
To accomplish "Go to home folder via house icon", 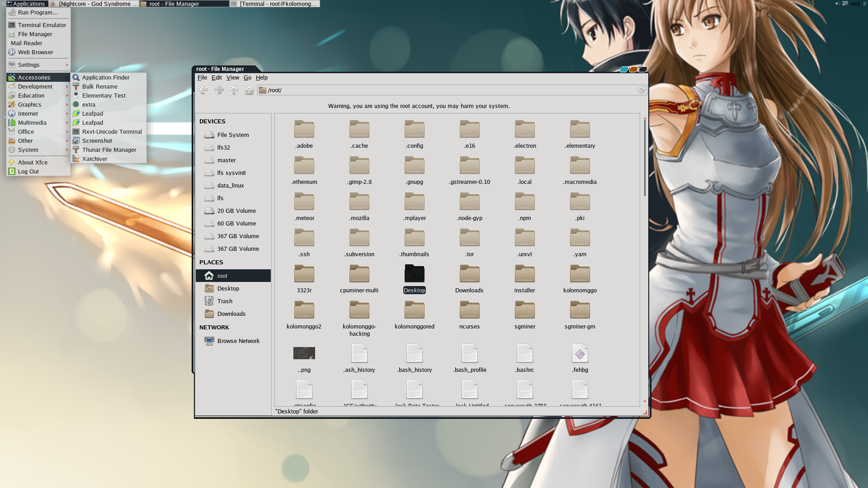I will pos(249,90).
